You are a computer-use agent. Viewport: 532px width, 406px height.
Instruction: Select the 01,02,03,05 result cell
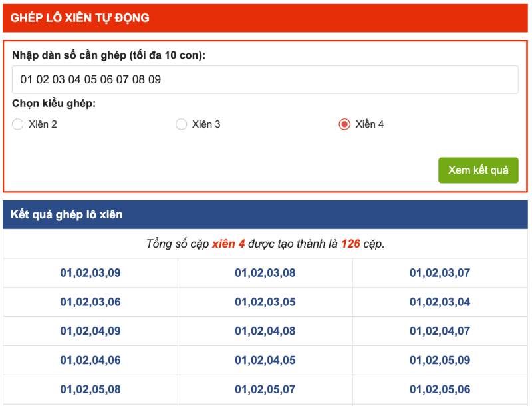point(265,302)
